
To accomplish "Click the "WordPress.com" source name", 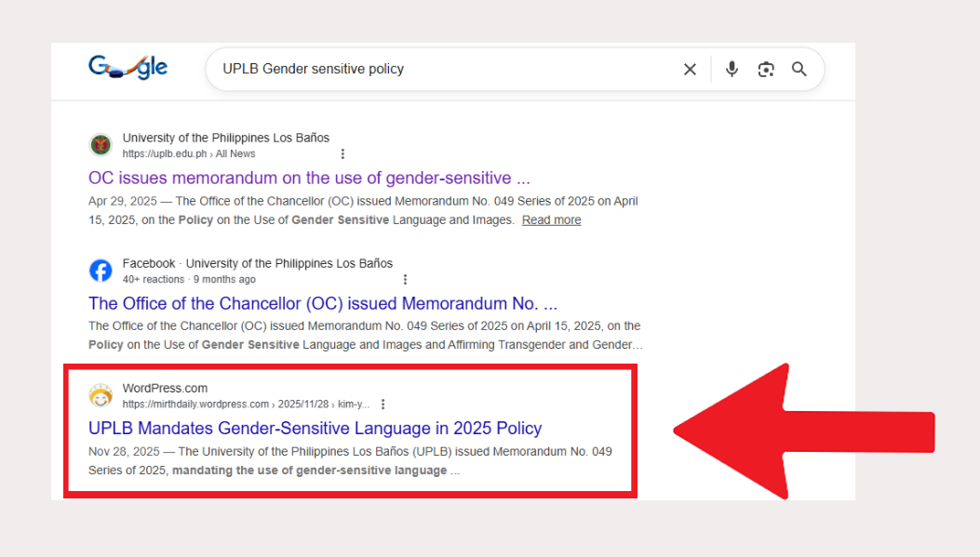I will click(165, 388).
